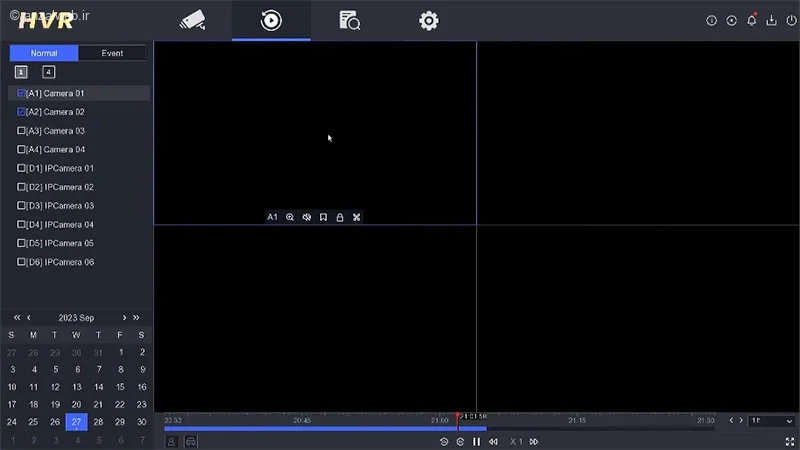The image size is (800, 450).
Task: Select the top-right playback window
Action: tap(638, 133)
